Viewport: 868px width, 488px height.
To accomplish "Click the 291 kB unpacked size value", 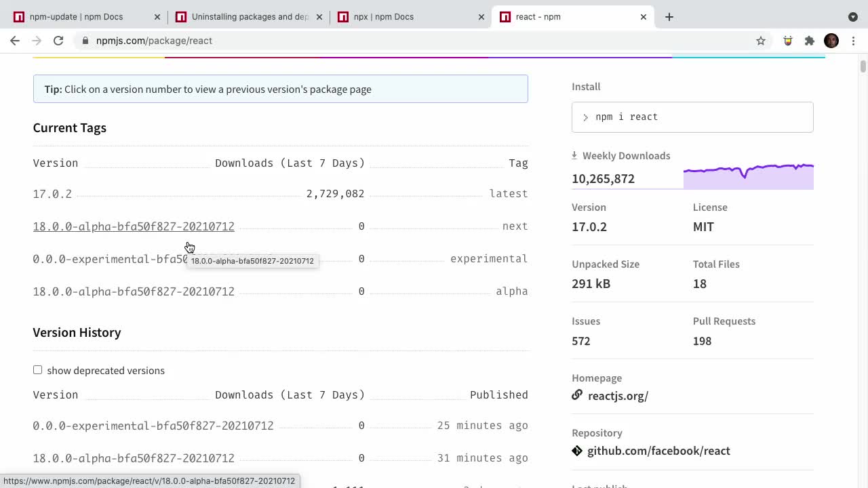I will point(591,284).
